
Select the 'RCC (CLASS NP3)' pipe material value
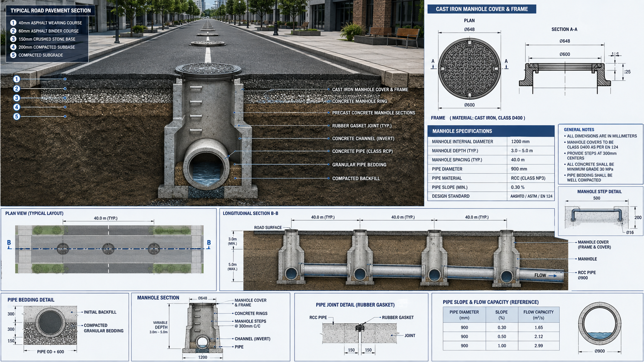[x=528, y=178]
